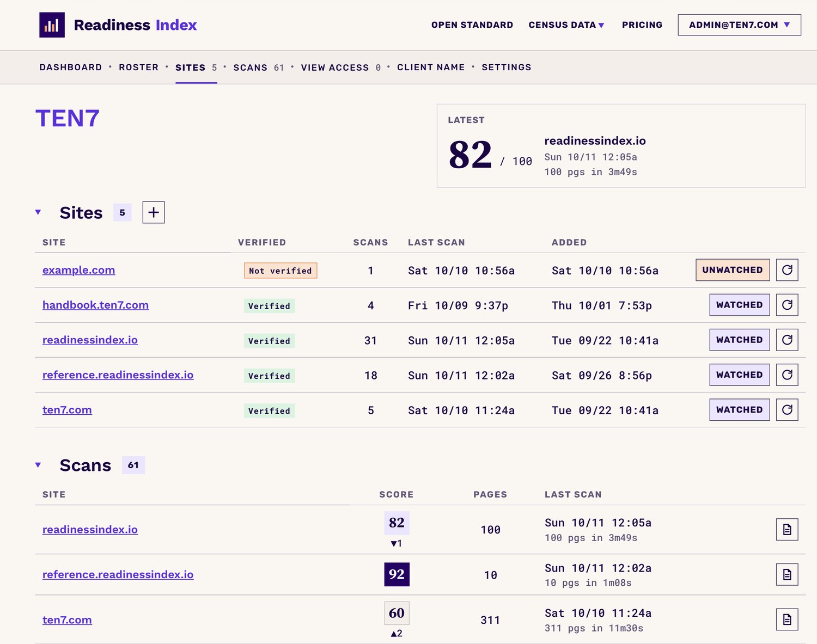This screenshot has height=644, width=817.
Task: Open ten7.com link in Scans table
Action: coord(67,620)
